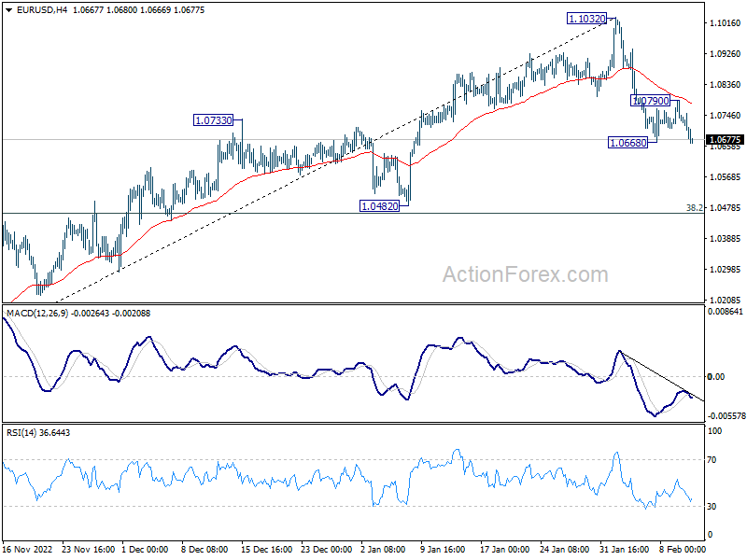747x560 pixels.
Task: Click the 16 Nov 2022 date label
Action: tap(28, 549)
